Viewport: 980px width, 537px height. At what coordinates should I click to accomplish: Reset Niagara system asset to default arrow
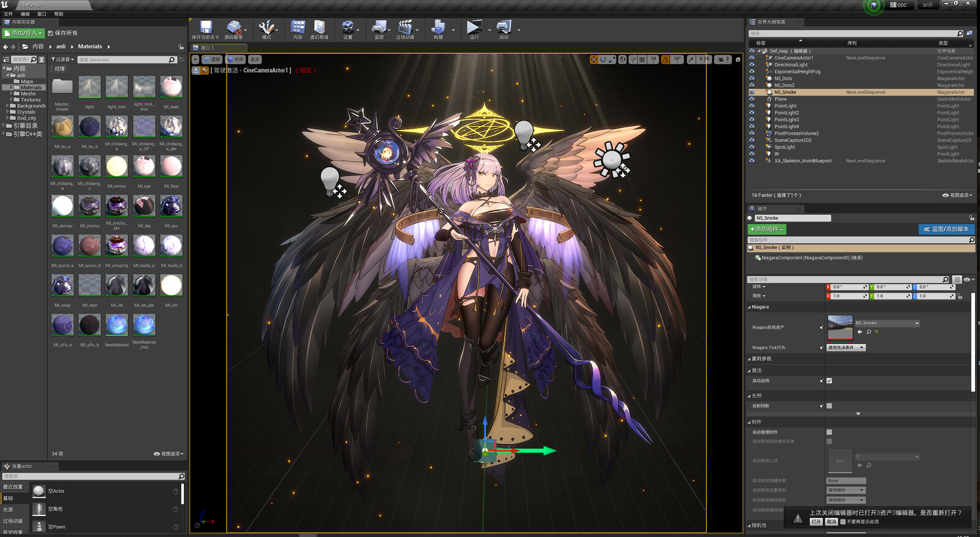876,332
